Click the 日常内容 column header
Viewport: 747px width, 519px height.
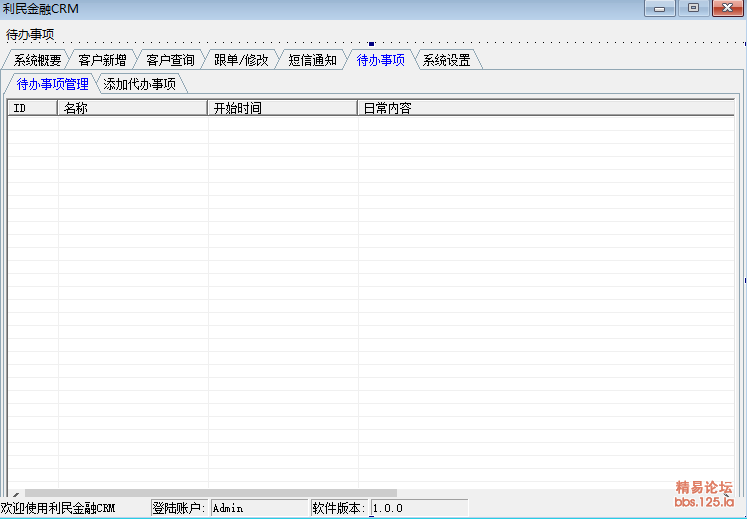(546, 108)
